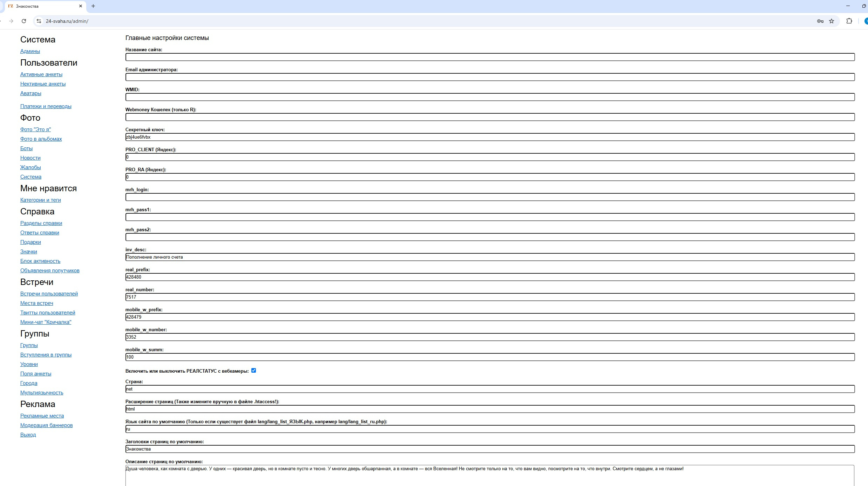Toggle the РЕАЛСТАТУС webcam checkbox
Image resolution: width=868 pixels, height=486 pixels.
(253, 370)
